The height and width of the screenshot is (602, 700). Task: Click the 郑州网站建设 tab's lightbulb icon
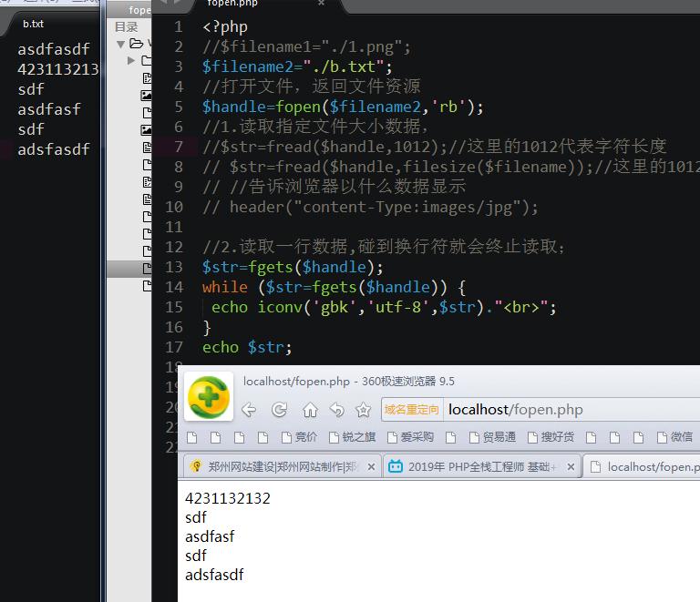point(196,466)
